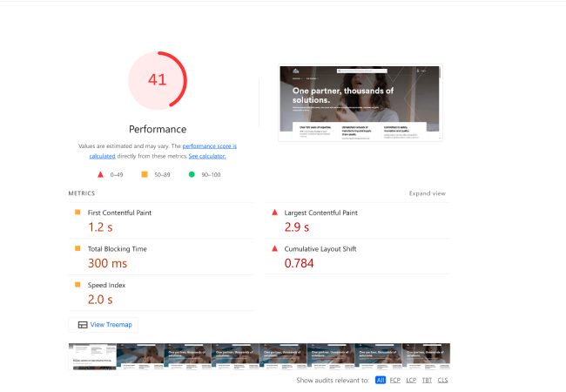Click the first filmstrip frame thumbnail
This screenshot has width=566, height=392.
click(x=93, y=356)
